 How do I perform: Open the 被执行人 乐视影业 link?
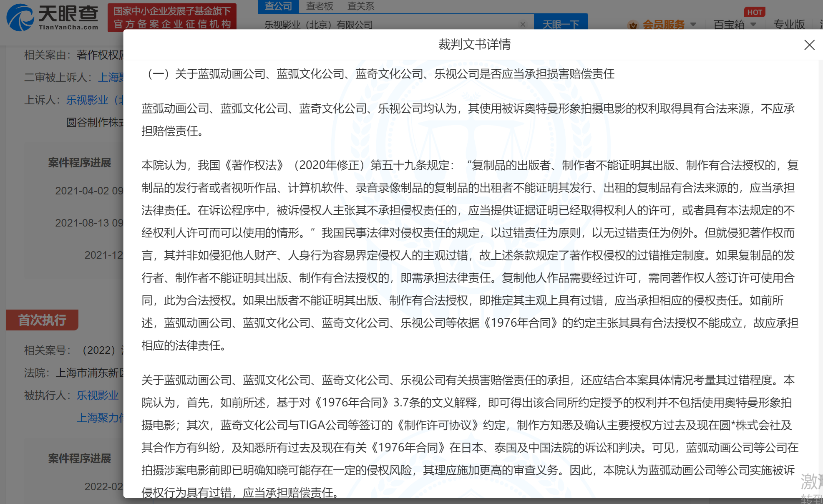coord(98,395)
